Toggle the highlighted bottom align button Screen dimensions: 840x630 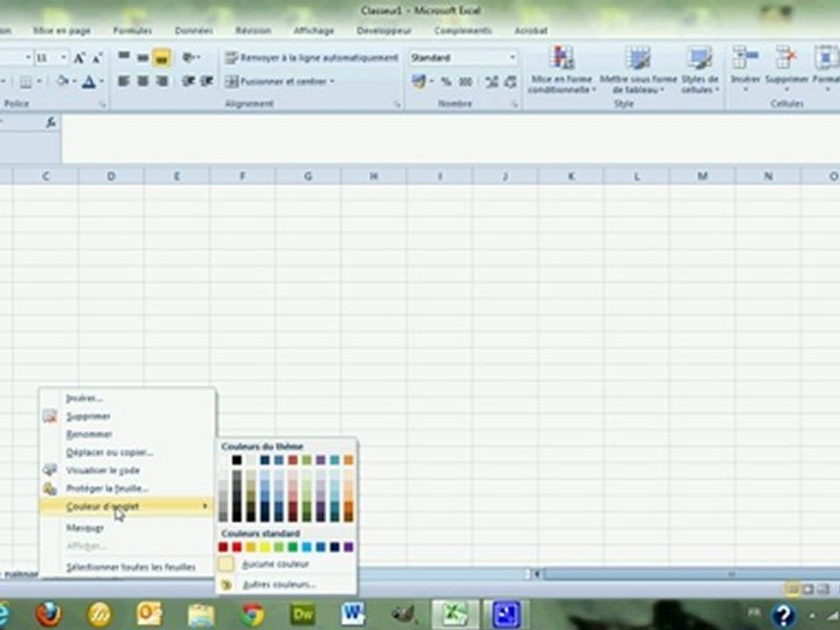(162, 57)
